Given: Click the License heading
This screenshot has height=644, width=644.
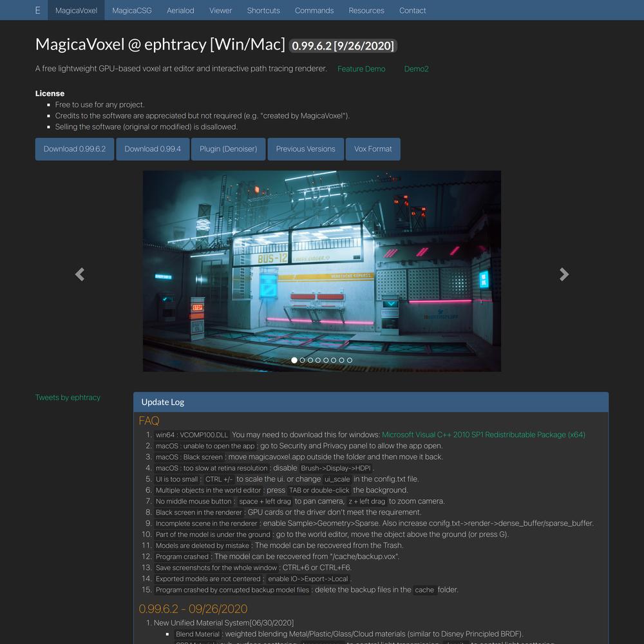Looking at the screenshot, I should coord(50,93).
